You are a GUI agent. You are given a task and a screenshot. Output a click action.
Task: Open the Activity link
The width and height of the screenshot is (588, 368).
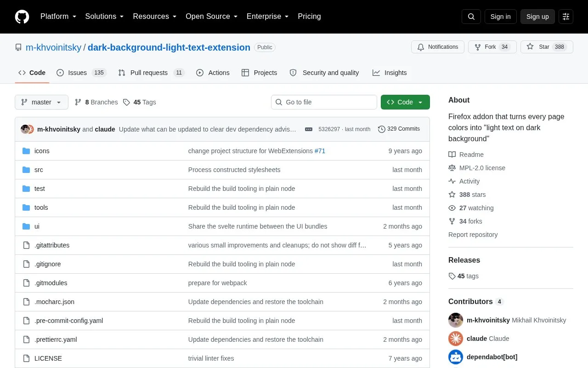[464, 181]
